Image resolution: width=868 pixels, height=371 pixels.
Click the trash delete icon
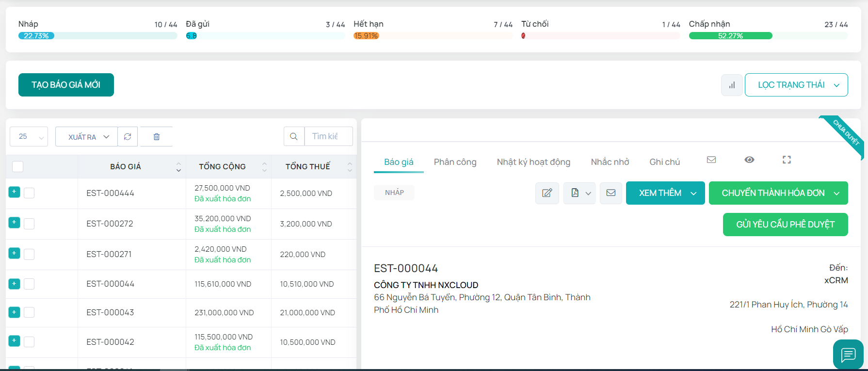coord(157,137)
